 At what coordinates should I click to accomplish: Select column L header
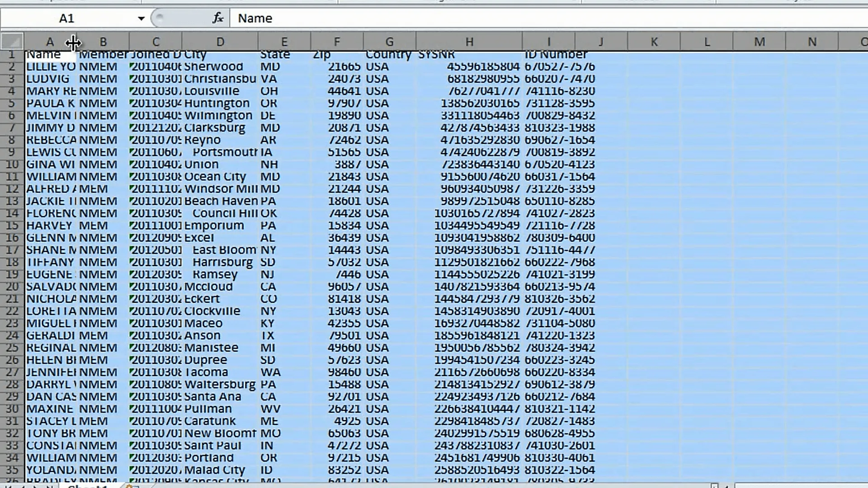point(707,42)
